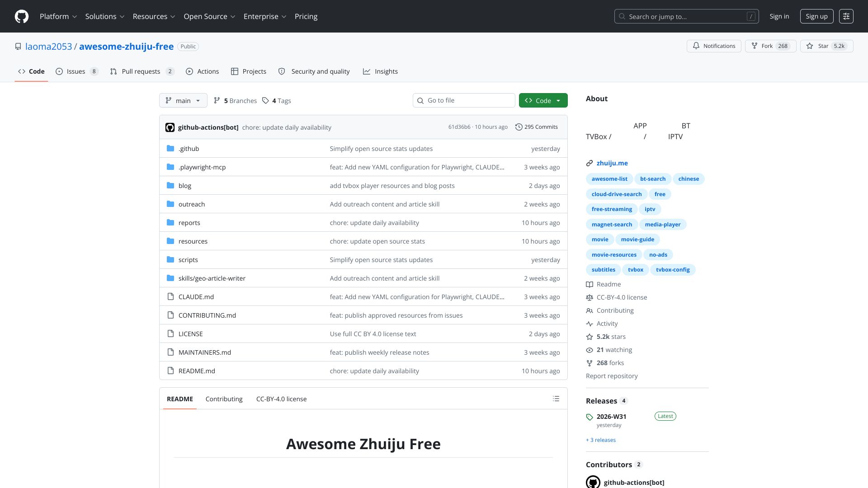Viewport: 868px width, 488px height.
Task: Click the Sign up button
Action: (816, 16)
